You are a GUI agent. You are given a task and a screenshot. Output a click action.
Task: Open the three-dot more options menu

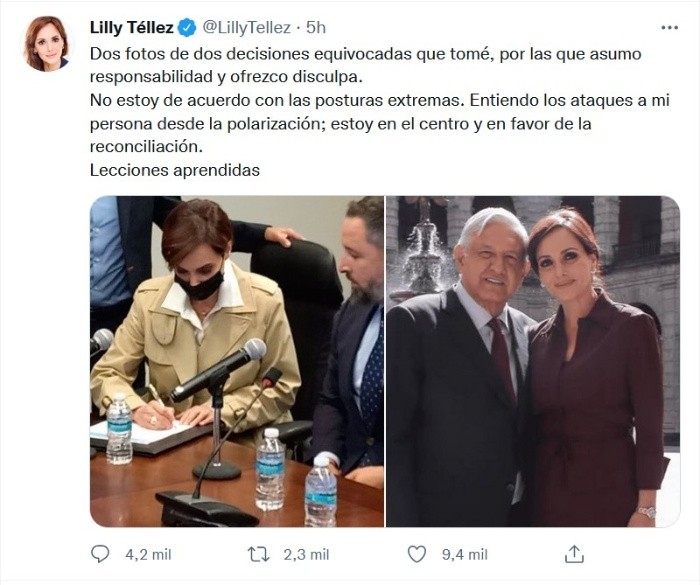click(x=670, y=27)
